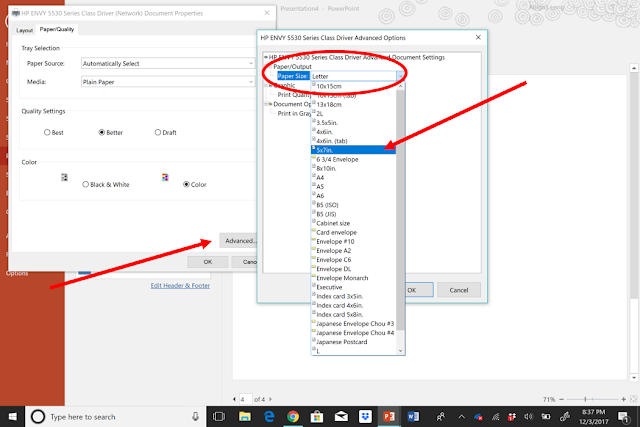Switch to Word taskbar icon
Screen dimensions: 640x427
pos(413,417)
